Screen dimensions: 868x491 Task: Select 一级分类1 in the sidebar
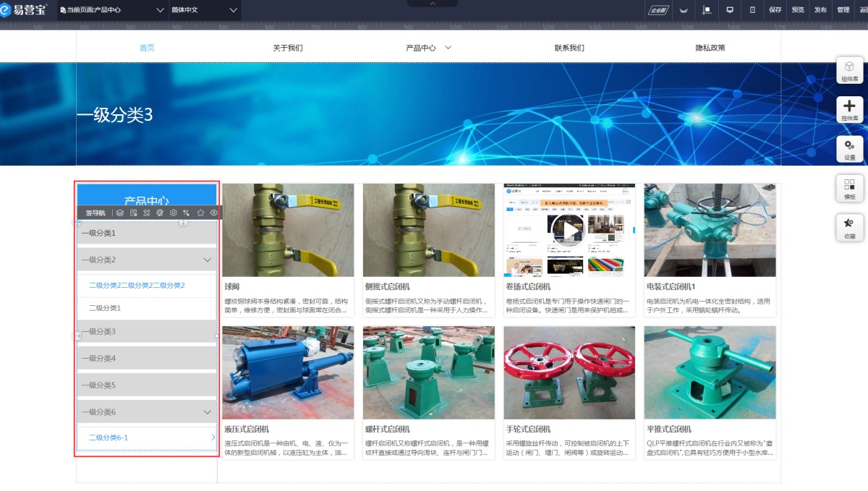(x=147, y=233)
